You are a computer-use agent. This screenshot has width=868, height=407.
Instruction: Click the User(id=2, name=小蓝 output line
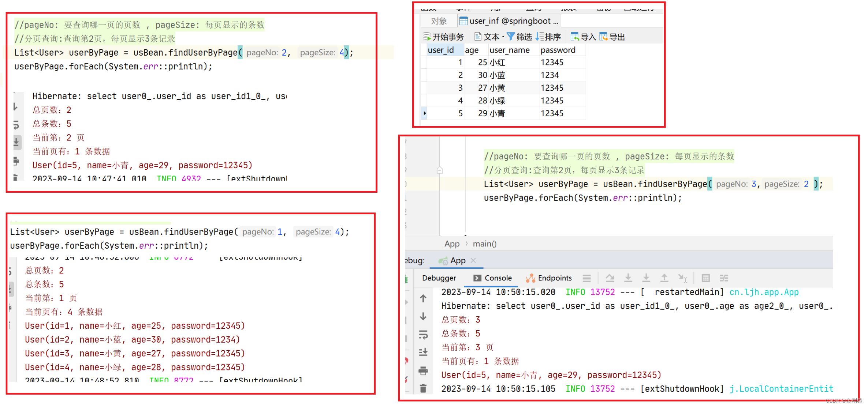[x=132, y=340]
